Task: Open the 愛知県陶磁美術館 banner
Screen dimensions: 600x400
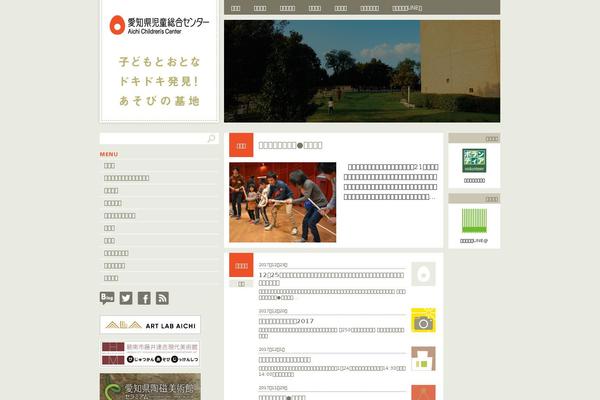Action: point(150,387)
